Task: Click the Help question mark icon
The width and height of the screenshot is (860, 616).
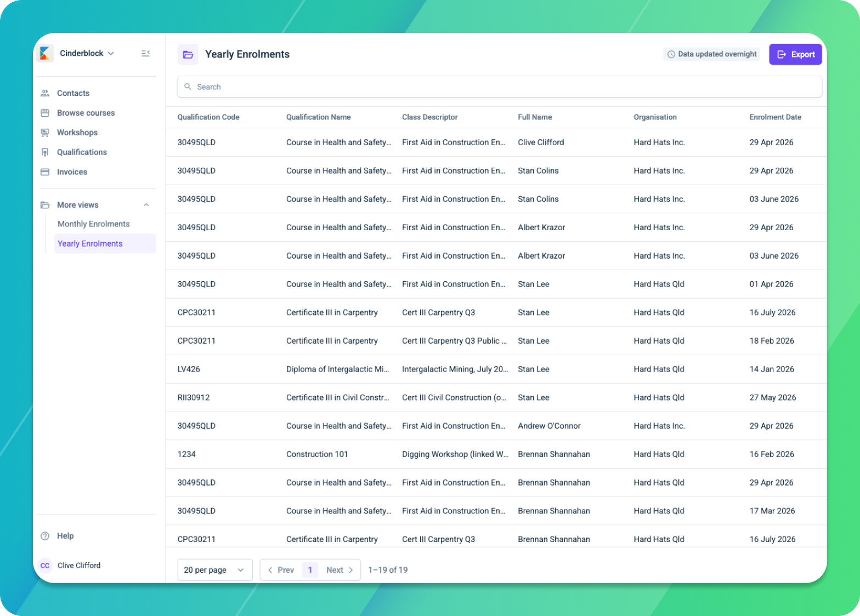Action: 45,536
